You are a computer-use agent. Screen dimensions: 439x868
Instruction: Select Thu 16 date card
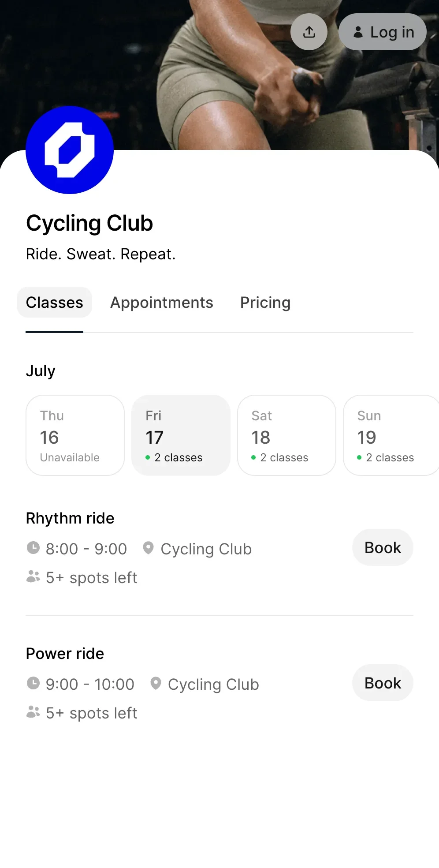click(x=75, y=435)
